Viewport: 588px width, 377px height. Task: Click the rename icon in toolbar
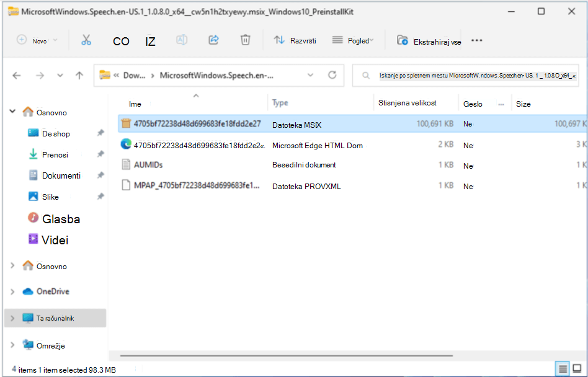[182, 40]
